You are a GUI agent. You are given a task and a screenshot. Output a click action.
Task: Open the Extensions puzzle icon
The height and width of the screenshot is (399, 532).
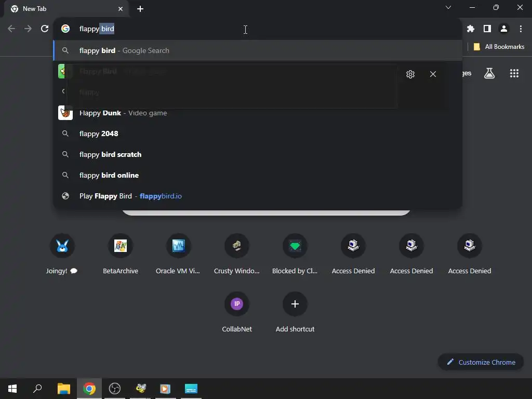click(470, 29)
